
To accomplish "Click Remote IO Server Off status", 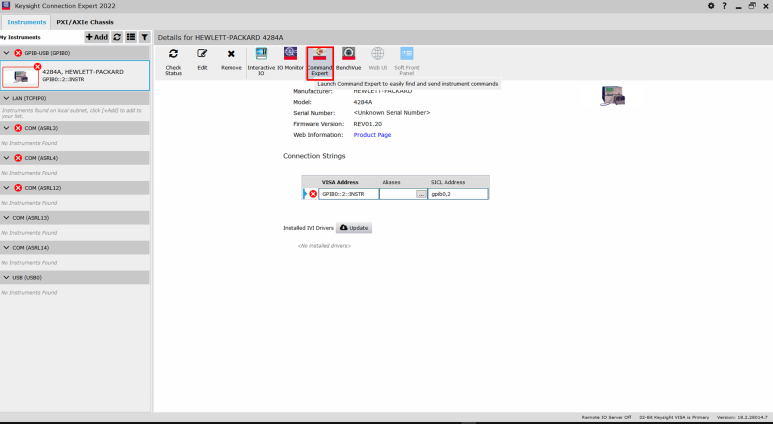I will point(606,417).
